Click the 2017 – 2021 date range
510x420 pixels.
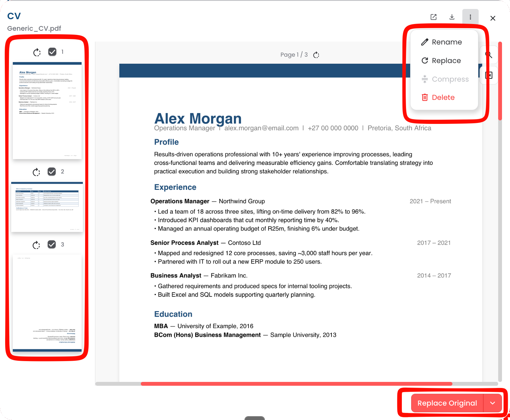click(434, 243)
